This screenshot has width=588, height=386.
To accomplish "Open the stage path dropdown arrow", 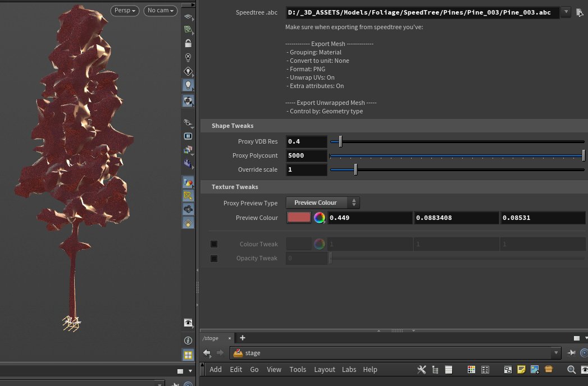I will [x=556, y=353].
